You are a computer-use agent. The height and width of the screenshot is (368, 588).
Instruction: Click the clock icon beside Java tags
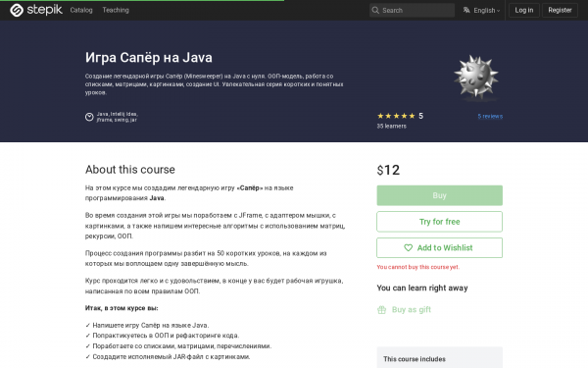(89, 117)
